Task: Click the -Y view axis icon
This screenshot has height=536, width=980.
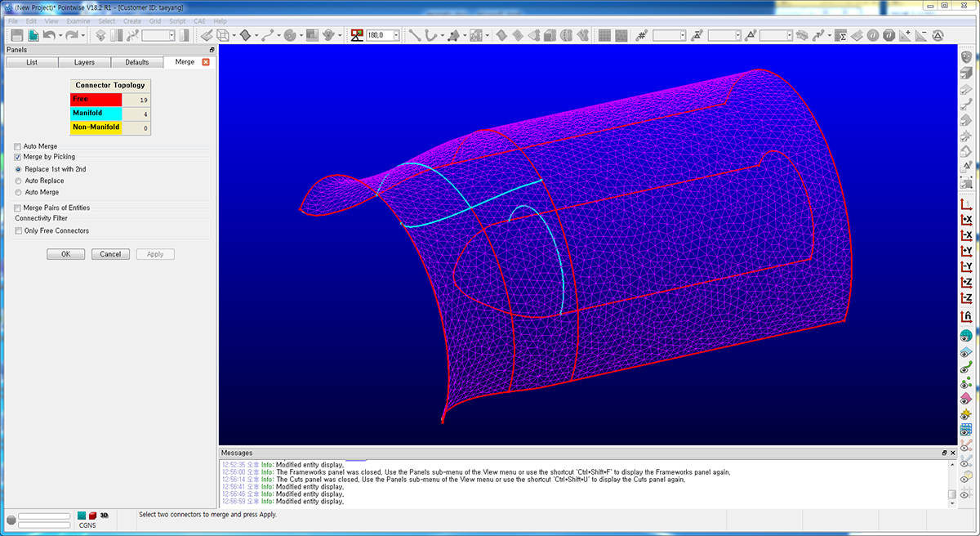Action: click(965, 266)
